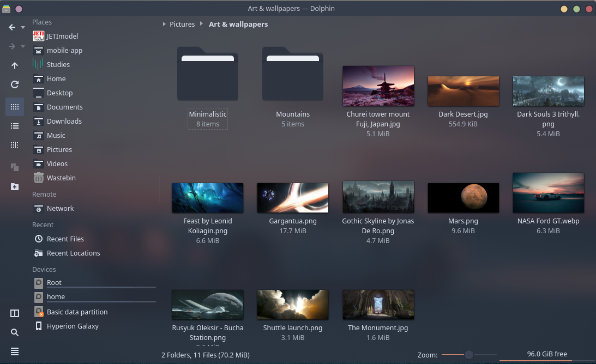The height and width of the screenshot is (364, 596).
Task: Select Gargantua.png thumbnail
Action: pyautogui.click(x=293, y=198)
